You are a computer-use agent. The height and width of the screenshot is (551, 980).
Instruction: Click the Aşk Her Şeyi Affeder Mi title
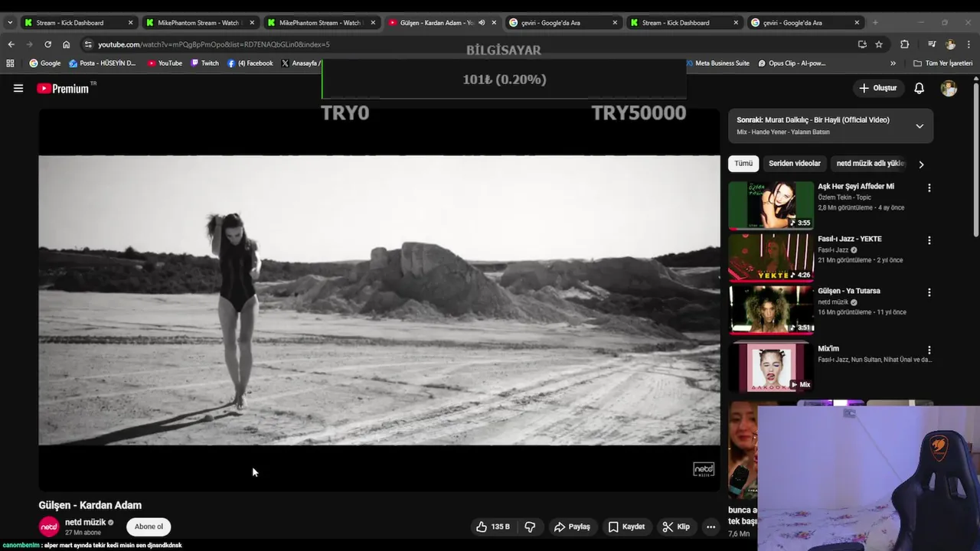coord(856,186)
